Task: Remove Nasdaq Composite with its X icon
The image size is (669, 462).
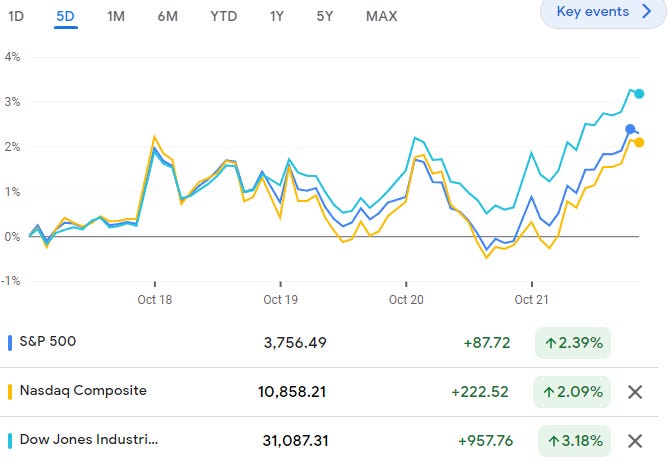Action: [x=635, y=392]
